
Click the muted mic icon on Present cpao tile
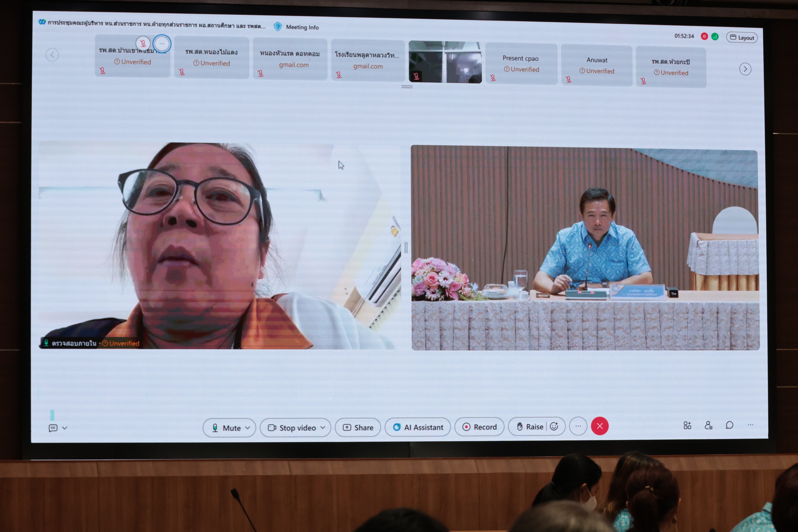tap(493, 78)
